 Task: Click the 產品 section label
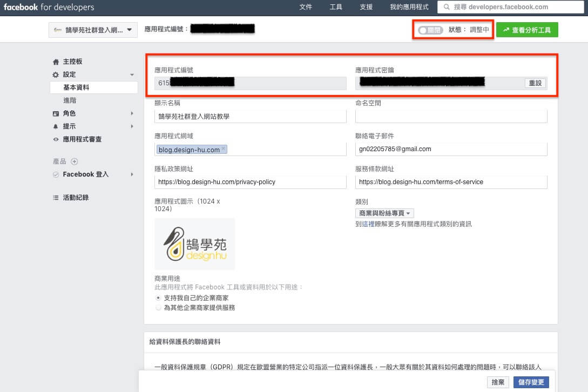[59, 161]
